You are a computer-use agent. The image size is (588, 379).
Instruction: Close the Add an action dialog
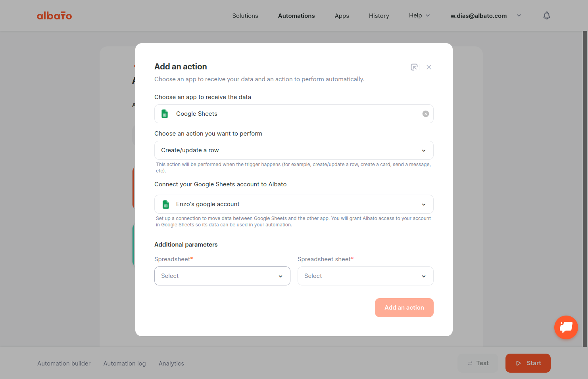coord(429,67)
